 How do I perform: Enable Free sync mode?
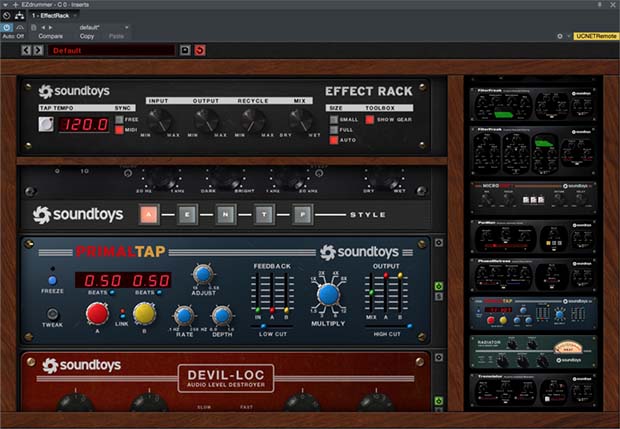tap(119, 119)
